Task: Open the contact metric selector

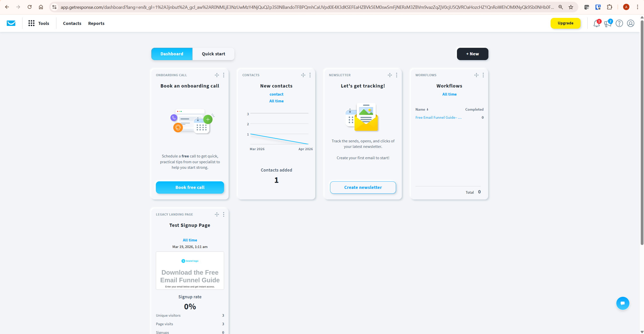Action: 276,94
